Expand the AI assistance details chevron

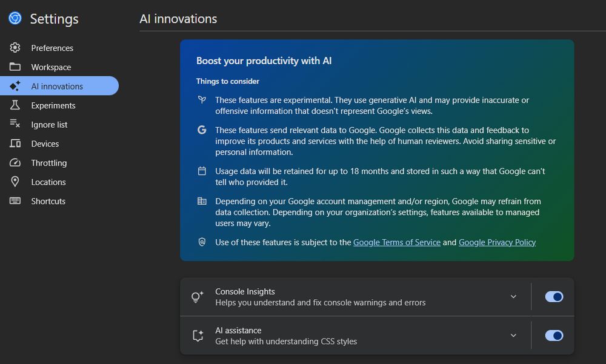pyautogui.click(x=513, y=336)
